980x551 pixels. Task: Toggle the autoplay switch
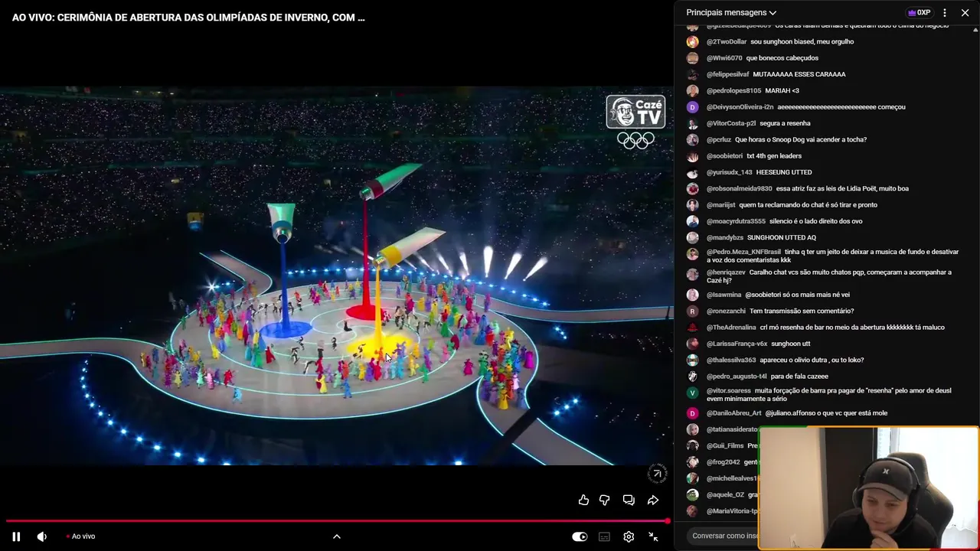pos(580,536)
